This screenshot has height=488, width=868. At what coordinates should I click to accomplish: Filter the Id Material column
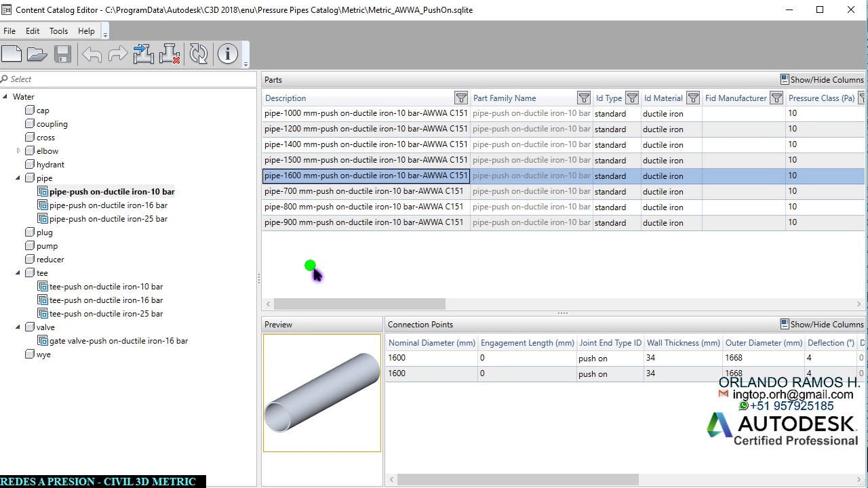coord(693,98)
